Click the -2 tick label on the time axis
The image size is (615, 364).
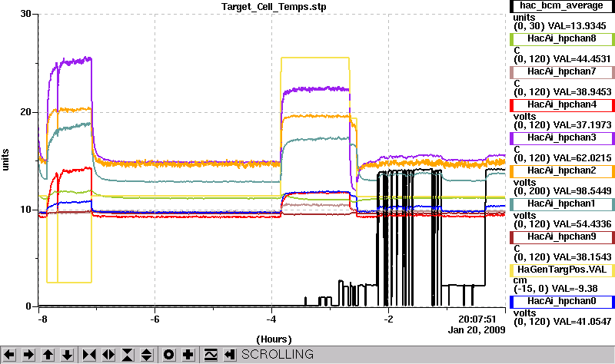388,319
